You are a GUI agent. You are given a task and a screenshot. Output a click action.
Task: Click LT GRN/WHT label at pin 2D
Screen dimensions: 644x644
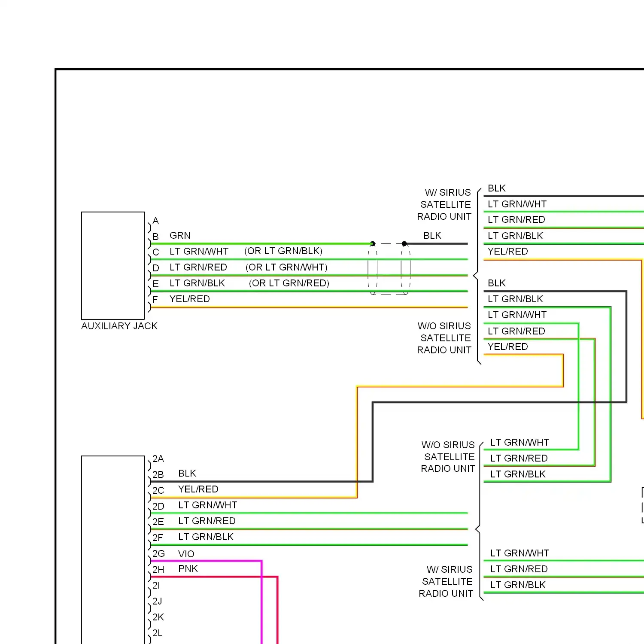207,505
